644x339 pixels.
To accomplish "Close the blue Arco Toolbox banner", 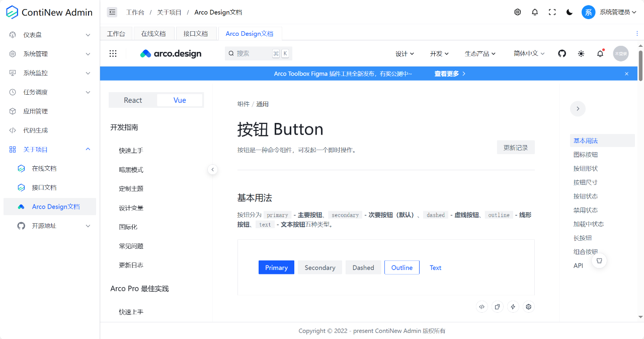I will click(626, 74).
